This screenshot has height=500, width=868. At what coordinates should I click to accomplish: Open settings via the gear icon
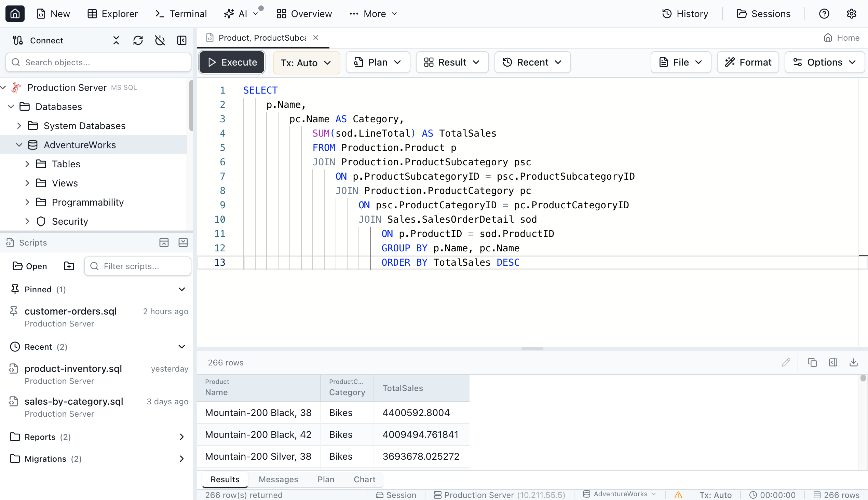point(851,14)
